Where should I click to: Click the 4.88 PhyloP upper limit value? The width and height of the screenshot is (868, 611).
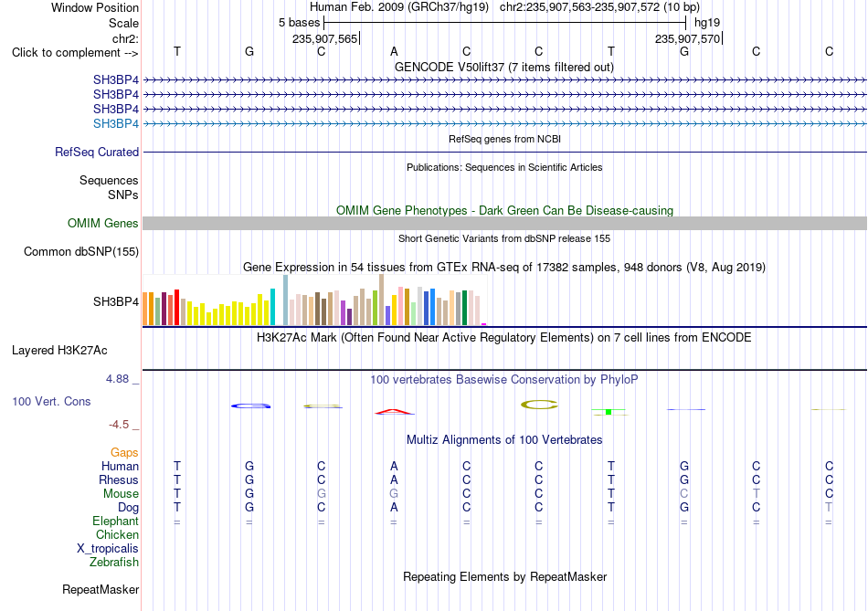pyautogui.click(x=117, y=379)
